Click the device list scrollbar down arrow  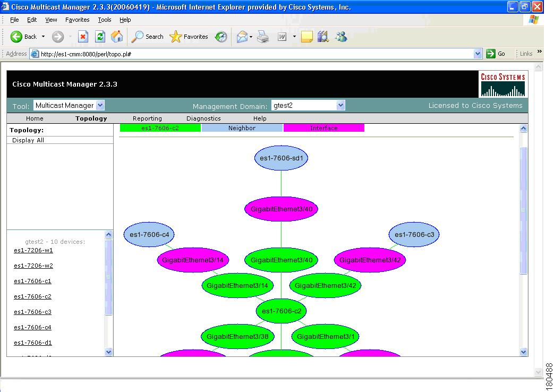pyautogui.click(x=108, y=352)
